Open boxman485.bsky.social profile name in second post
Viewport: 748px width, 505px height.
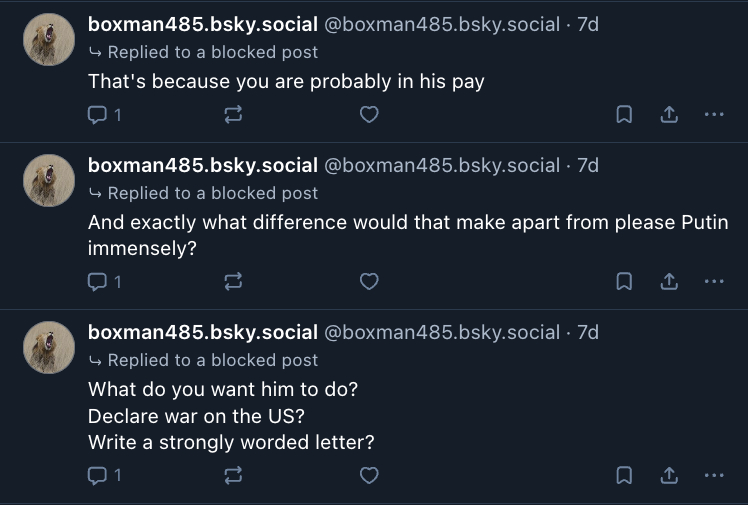tap(202, 165)
